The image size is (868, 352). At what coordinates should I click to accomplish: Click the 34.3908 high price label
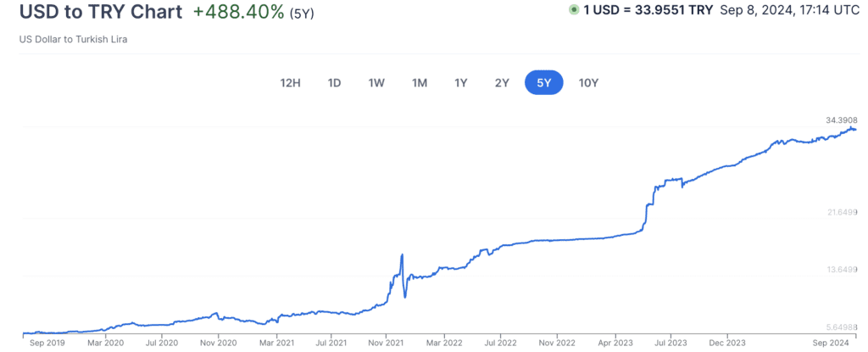[841, 120]
